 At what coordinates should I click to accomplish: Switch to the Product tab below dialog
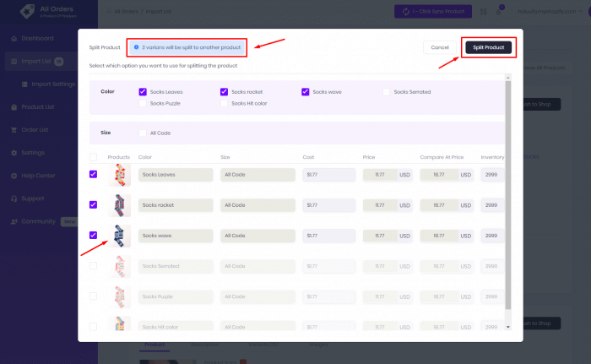[x=155, y=345]
